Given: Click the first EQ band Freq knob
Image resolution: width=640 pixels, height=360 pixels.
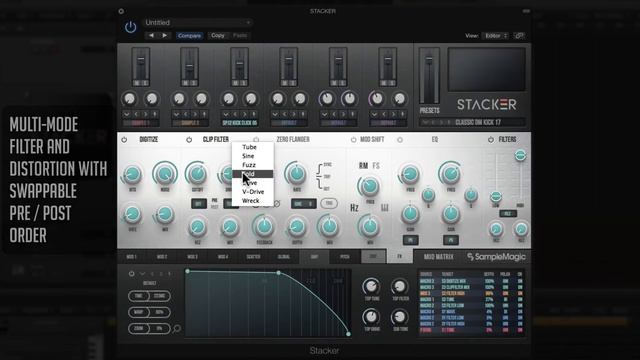Looking at the screenshot, I should (410, 174).
